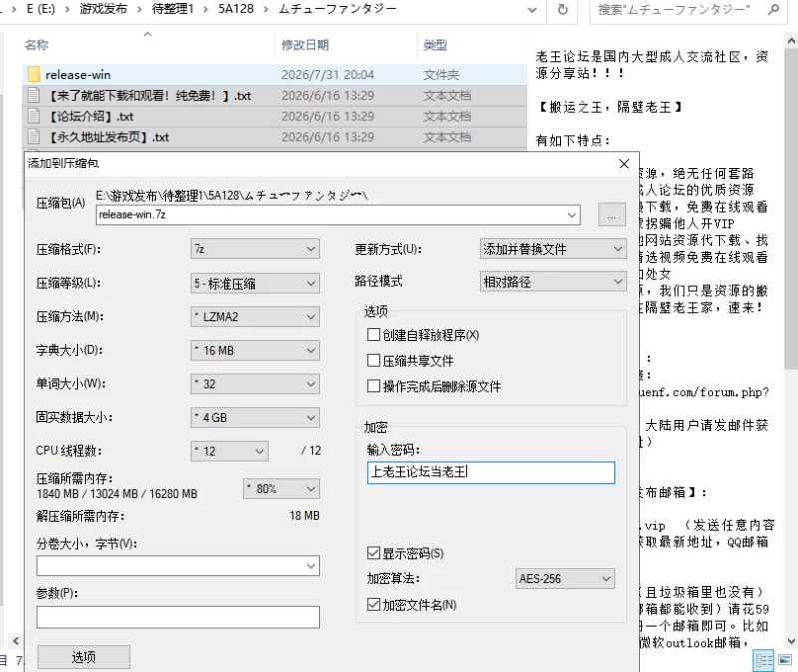Screen dimensions: 798x672
Task: Click the 参数 input field
Action: (179, 617)
